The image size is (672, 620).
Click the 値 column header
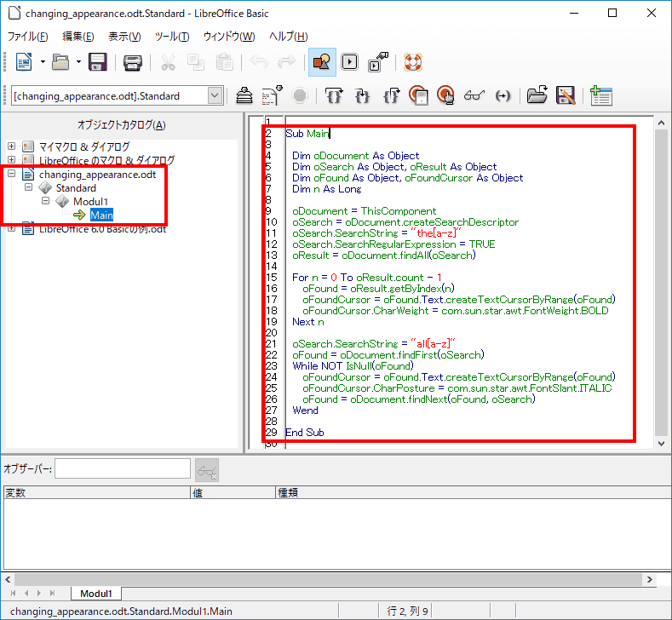(x=233, y=492)
